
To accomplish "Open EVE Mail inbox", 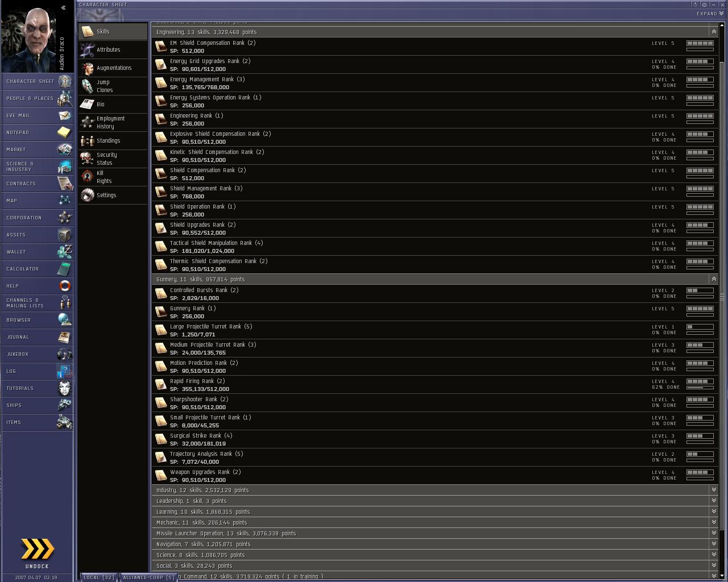I will (37, 115).
